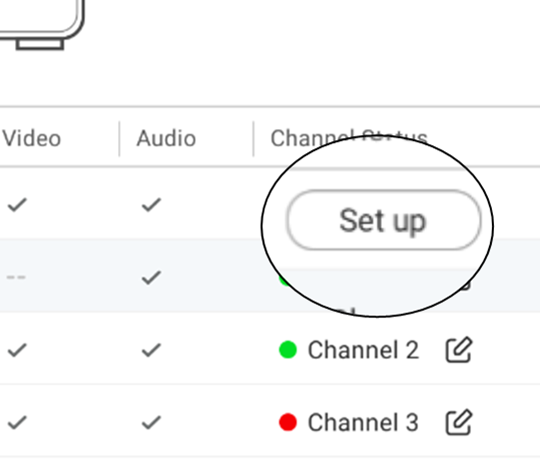Image resolution: width=540 pixels, height=475 pixels.
Task: Click the Audio checkmark in the first row
Action: [151, 205]
